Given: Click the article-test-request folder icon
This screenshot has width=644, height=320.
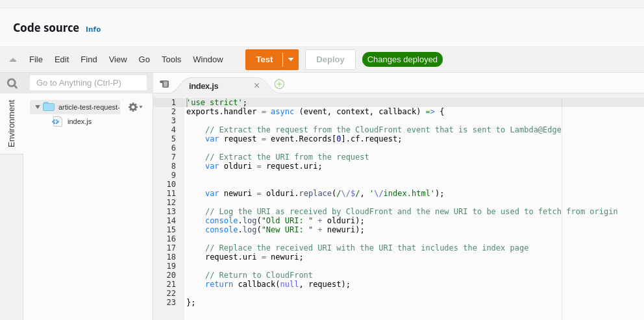Looking at the screenshot, I should (49, 107).
